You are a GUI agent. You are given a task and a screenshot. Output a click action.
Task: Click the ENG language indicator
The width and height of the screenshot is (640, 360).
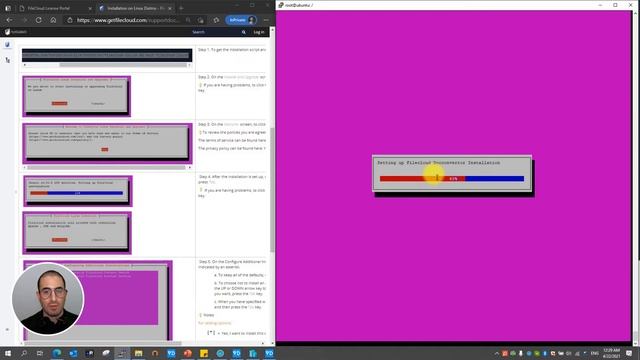(x=595, y=353)
